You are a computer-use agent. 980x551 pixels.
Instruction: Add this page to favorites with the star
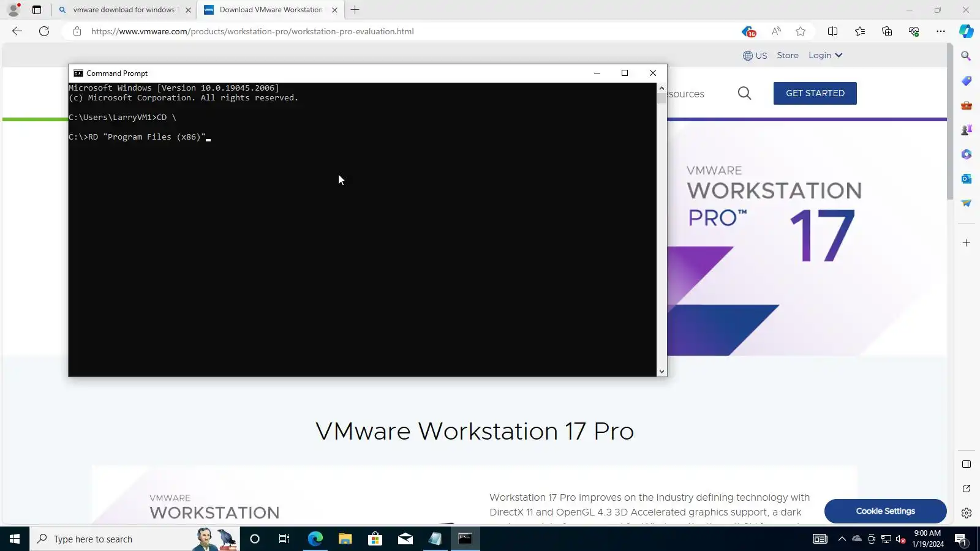801,31
